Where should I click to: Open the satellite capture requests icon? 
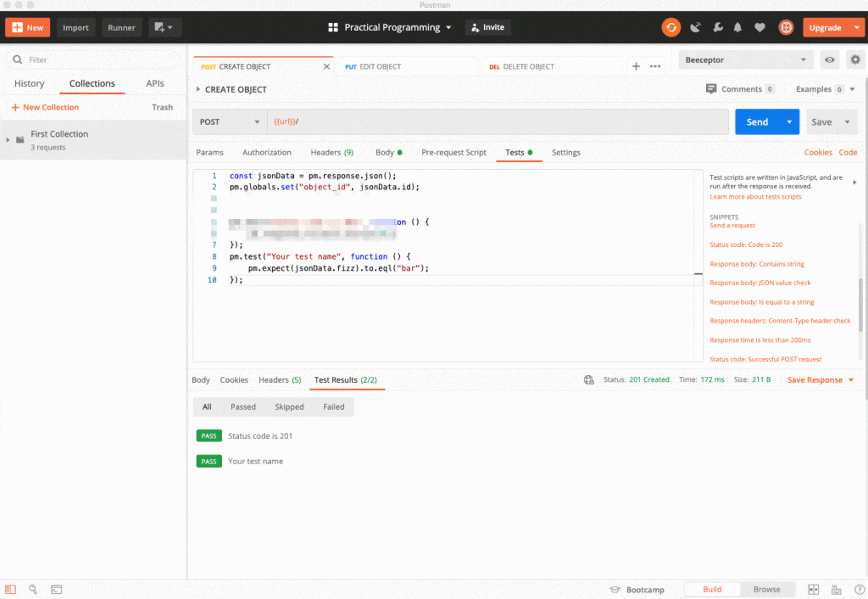pos(695,27)
